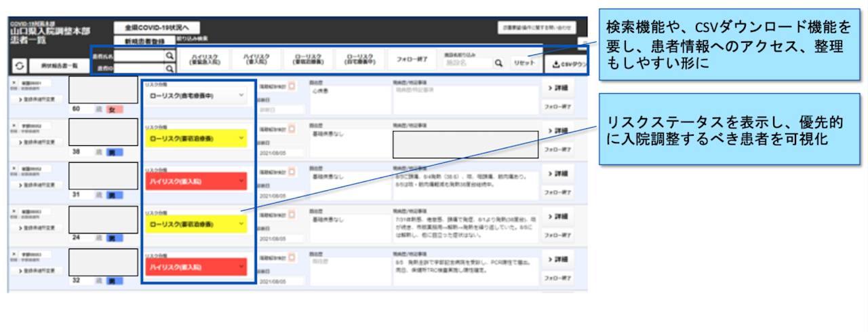Click the pink 女 gender badge beside age 60

[115, 109]
